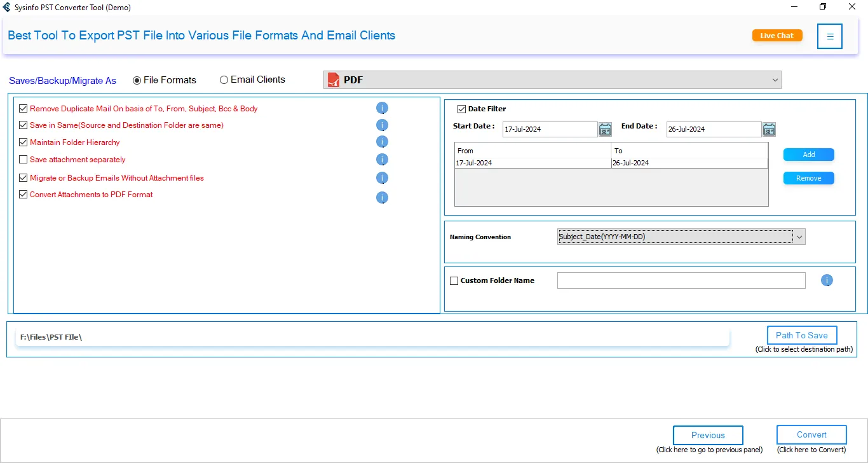Uncheck Remove Duplicate Mail checkbox
Viewport: 868px width, 463px height.
click(x=24, y=109)
